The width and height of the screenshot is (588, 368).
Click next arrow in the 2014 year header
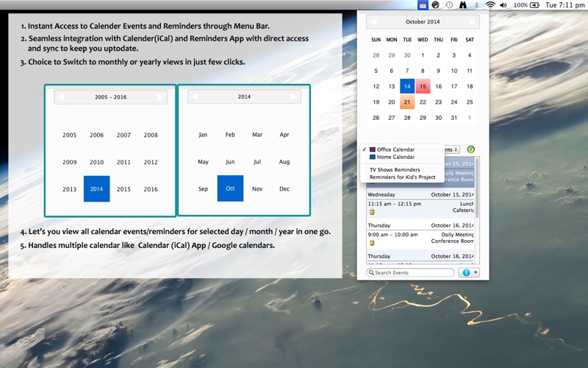coord(294,97)
